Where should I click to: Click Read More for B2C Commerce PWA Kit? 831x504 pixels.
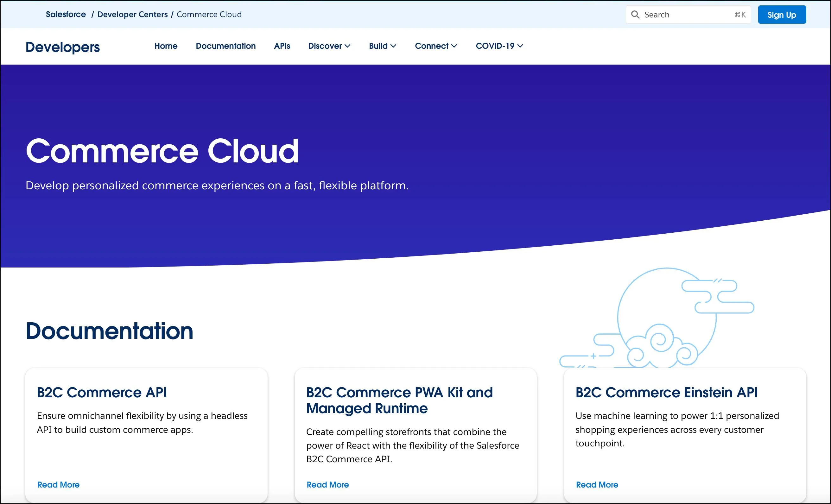(x=328, y=484)
